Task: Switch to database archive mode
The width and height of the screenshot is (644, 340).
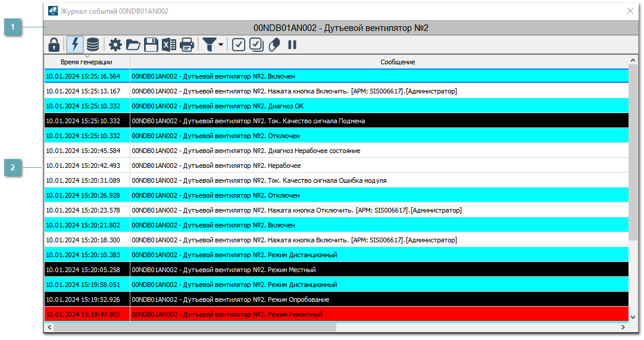Action: pyautogui.click(x=93, y=45)
